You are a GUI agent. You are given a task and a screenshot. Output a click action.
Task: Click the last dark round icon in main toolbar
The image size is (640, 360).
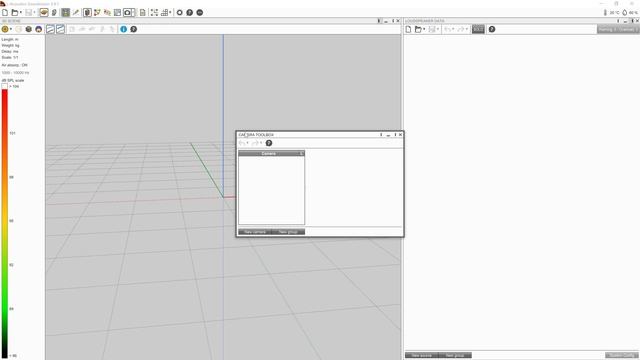pos(200,13)
